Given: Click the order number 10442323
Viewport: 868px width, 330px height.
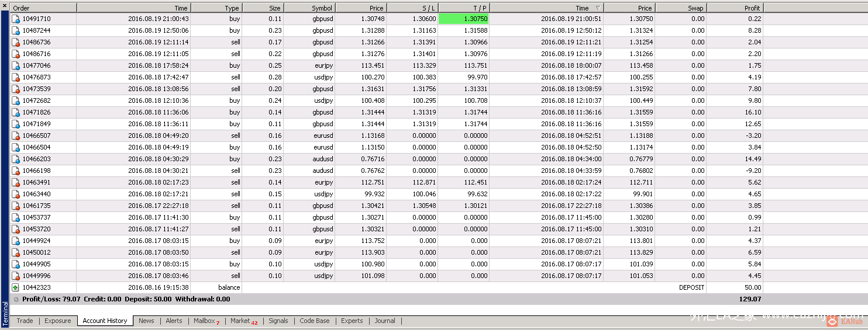Looking at the screenshot, I should 36,287.
